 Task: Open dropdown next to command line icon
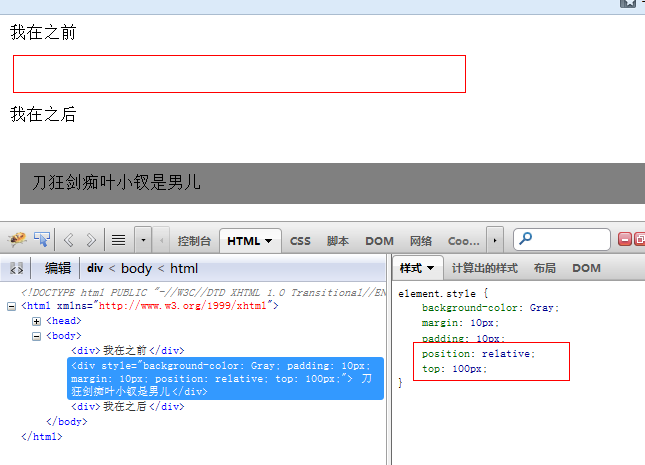[x=143, y=239]
